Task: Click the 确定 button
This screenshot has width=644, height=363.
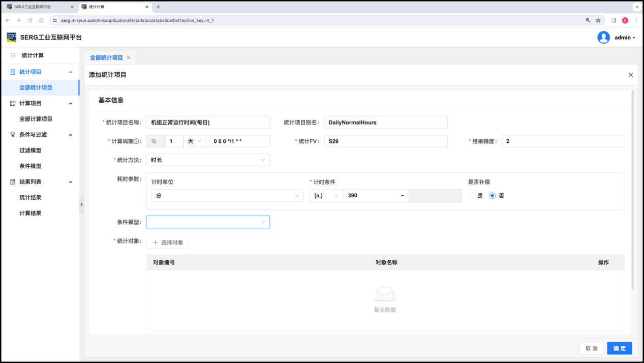Action: pos(619,348)
